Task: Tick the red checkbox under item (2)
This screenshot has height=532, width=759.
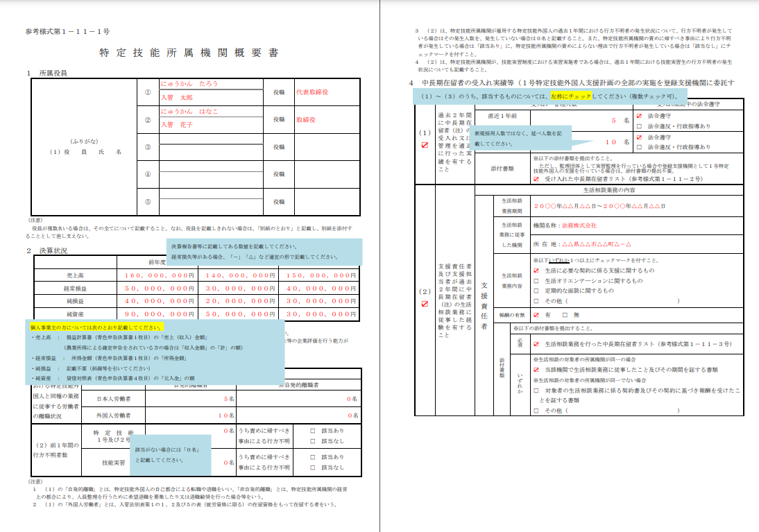Action: point(425,304)
